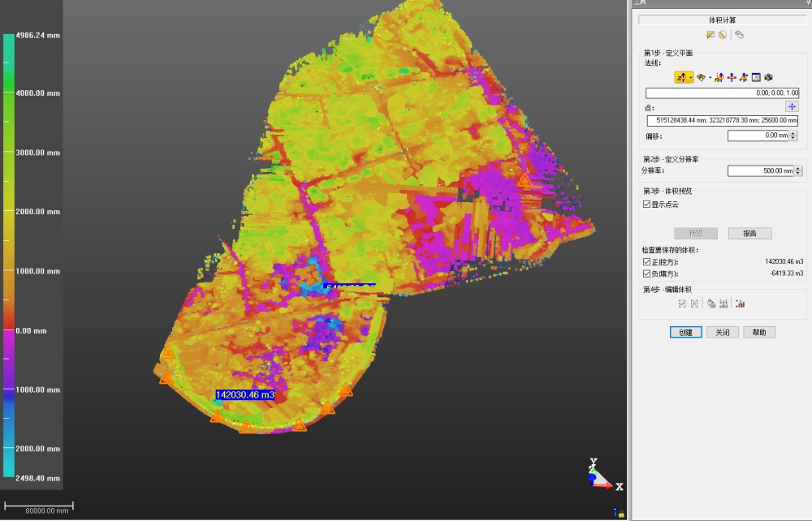
Task: Click the circular cancel icon under 体积计算
Action: coord(722,35)
